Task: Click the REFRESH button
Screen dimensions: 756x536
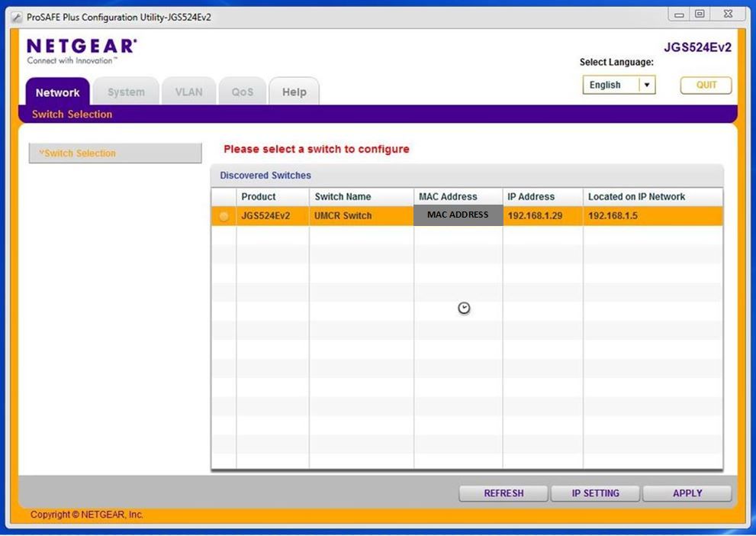Action: tap(503, 493)
